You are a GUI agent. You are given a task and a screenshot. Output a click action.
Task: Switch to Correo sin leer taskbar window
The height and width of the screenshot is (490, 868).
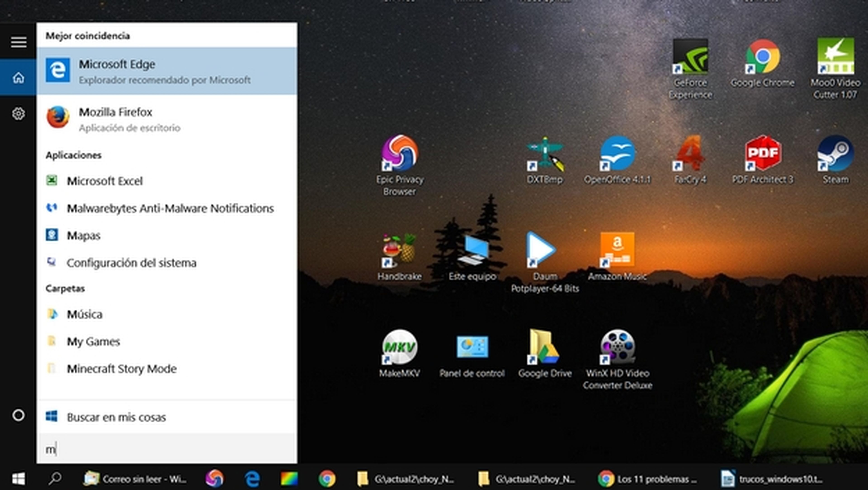pyautogui.click(x=135, y=478)
